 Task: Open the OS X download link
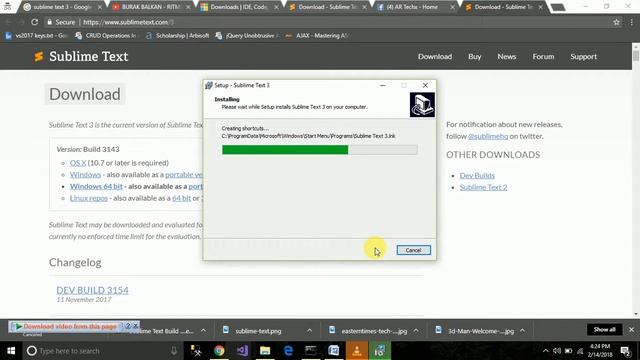78,162
